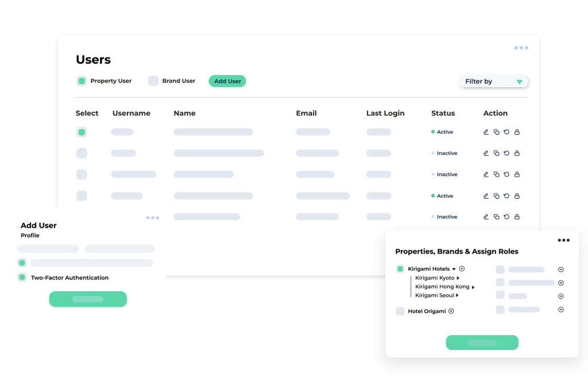Uncheck the Property User checkbox
588x392 pixels.
(82, 81)
